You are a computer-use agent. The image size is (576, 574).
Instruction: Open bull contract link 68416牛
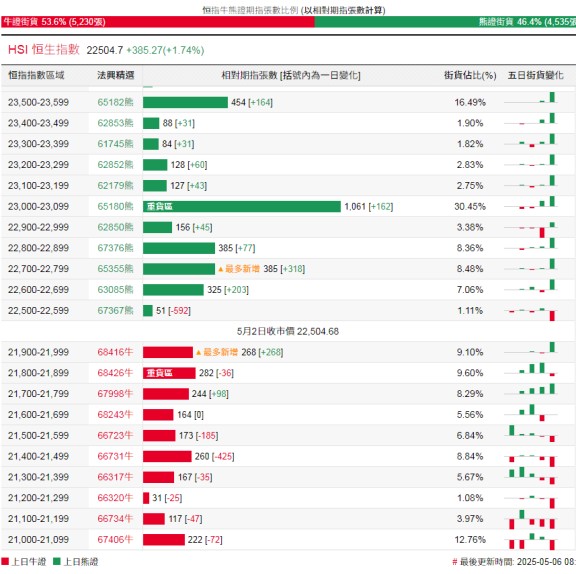(115, 352)
